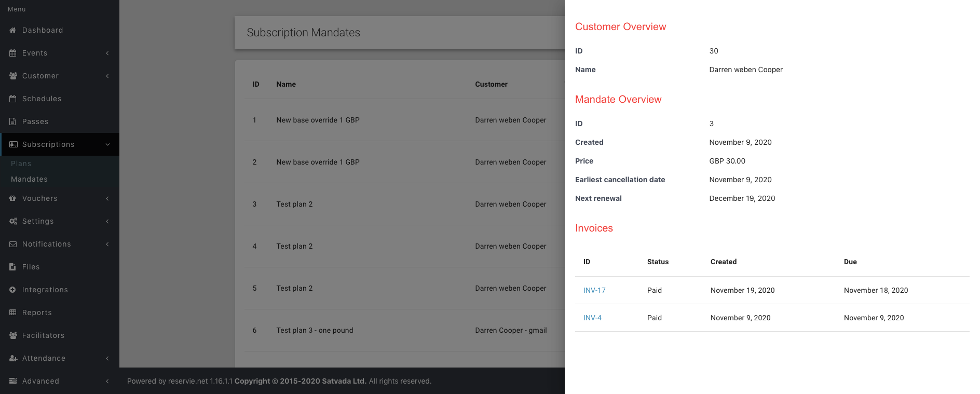Select mandate row 2 New base override
Screen dimensions: 980x394
coord(404,162)
